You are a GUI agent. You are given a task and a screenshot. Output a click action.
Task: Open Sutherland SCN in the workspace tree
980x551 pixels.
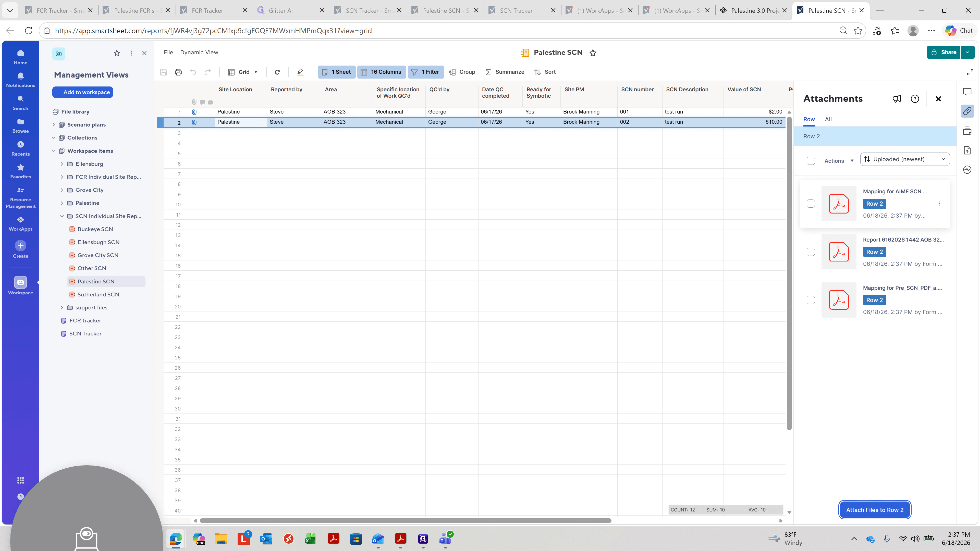click(x=98, y=295)
